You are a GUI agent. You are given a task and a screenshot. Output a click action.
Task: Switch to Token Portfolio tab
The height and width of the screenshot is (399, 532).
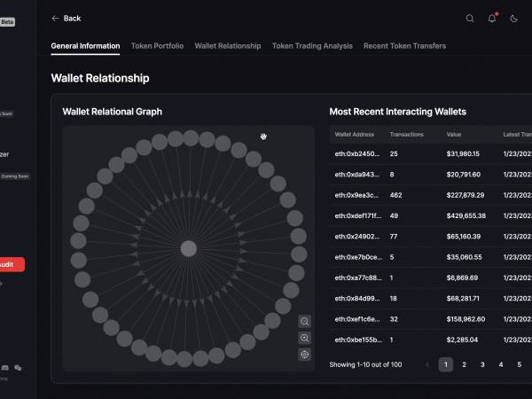pyautogui.click(x=157, y=46)
